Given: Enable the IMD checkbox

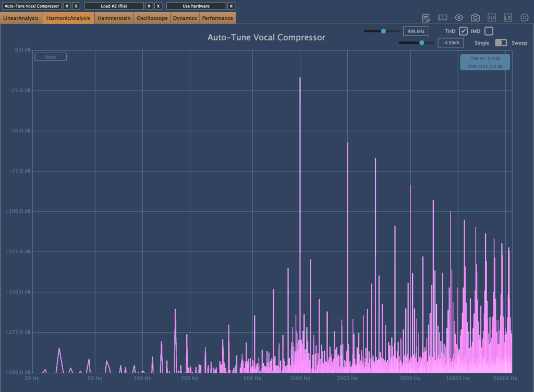Looking at the screenshot, I should pos(489,31).
